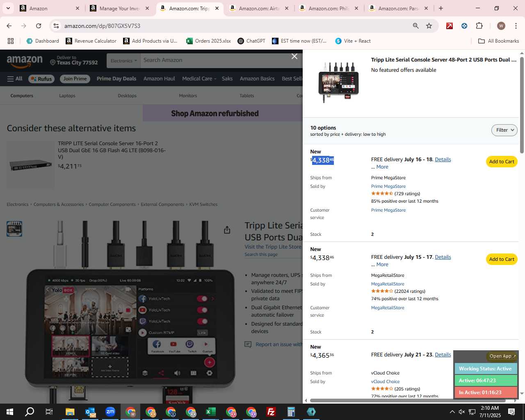Open Excel from taskbar
The height and width of the screenshot is (420, 525).
click(x=211, y=412)
